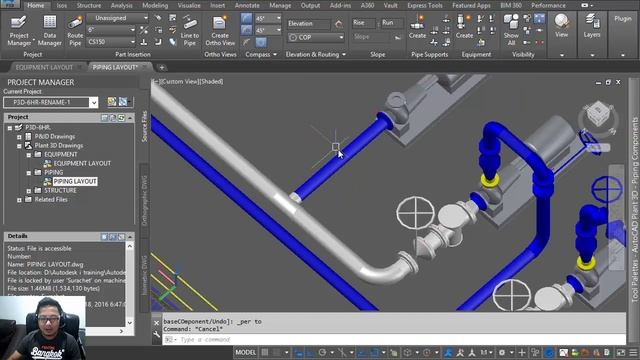Click the Custom View Shaded viewport label
The image size is (640, 360).
click(188, 82)
